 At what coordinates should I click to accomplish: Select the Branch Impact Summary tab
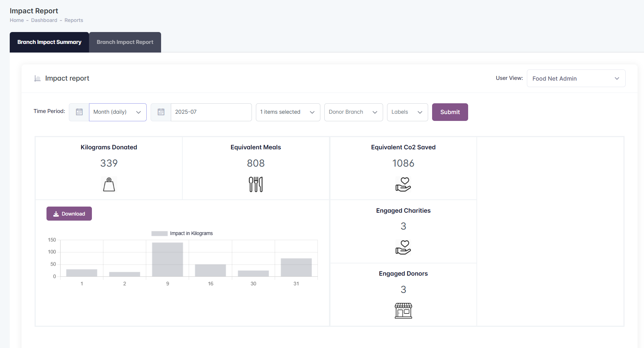tap(49, 42)
